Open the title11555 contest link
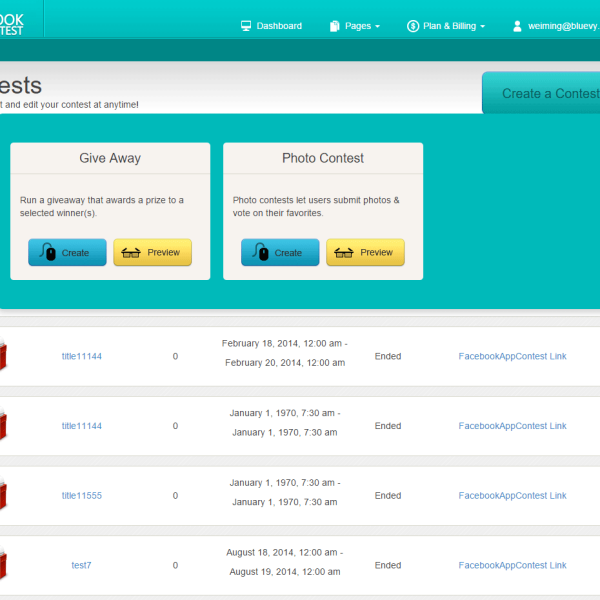This screenshot has width=600, height=600. pyautogui.click(x=82, y=496)
